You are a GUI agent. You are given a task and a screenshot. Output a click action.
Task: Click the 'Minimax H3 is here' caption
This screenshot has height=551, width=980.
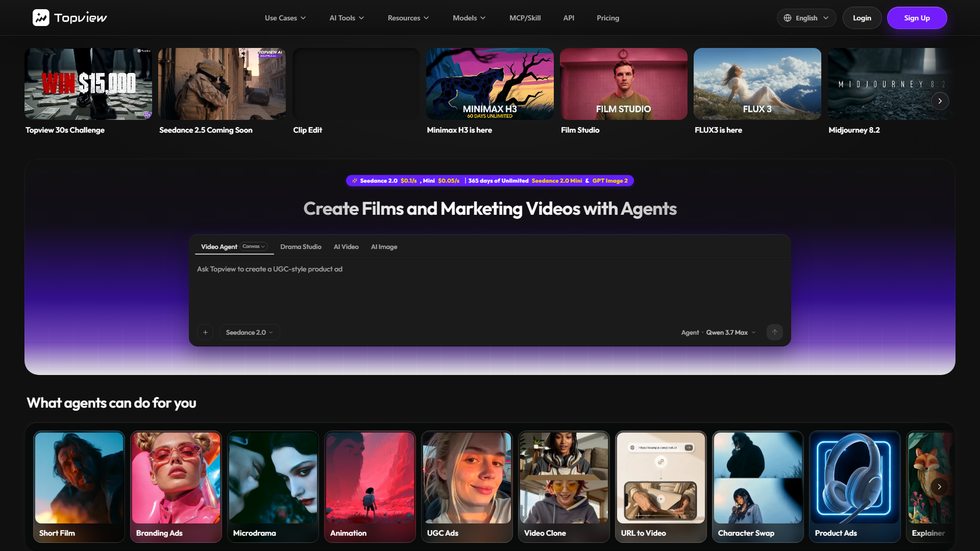point(459,130)
